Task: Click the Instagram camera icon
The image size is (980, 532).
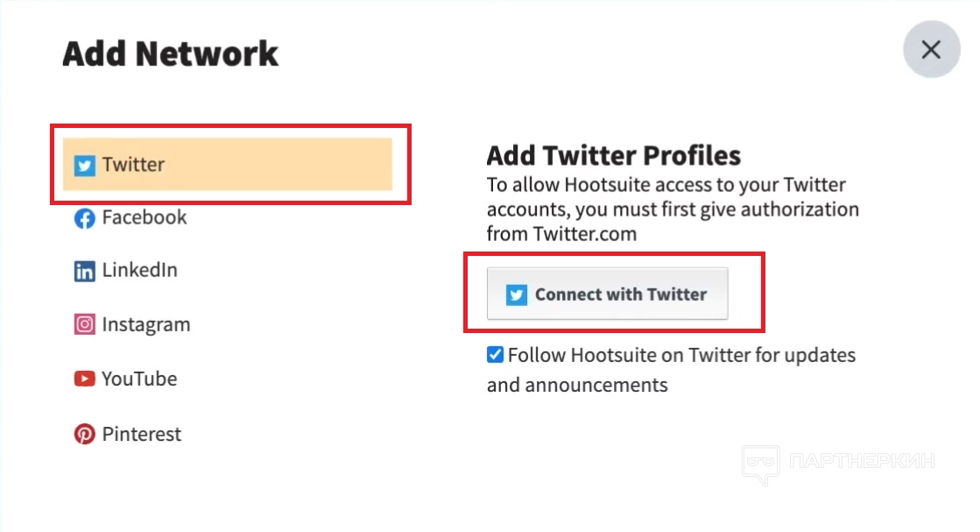Action: point(84,325)
